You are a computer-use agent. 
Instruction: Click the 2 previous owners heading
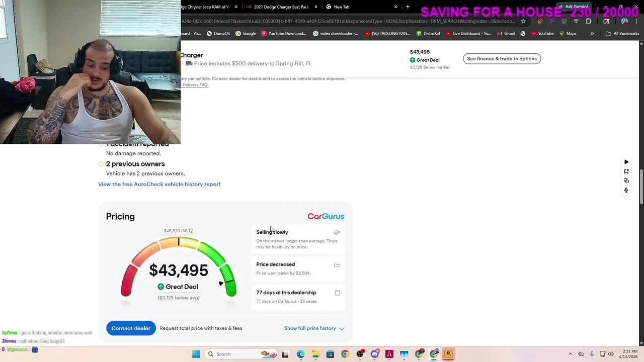click(x=135, y=164)
